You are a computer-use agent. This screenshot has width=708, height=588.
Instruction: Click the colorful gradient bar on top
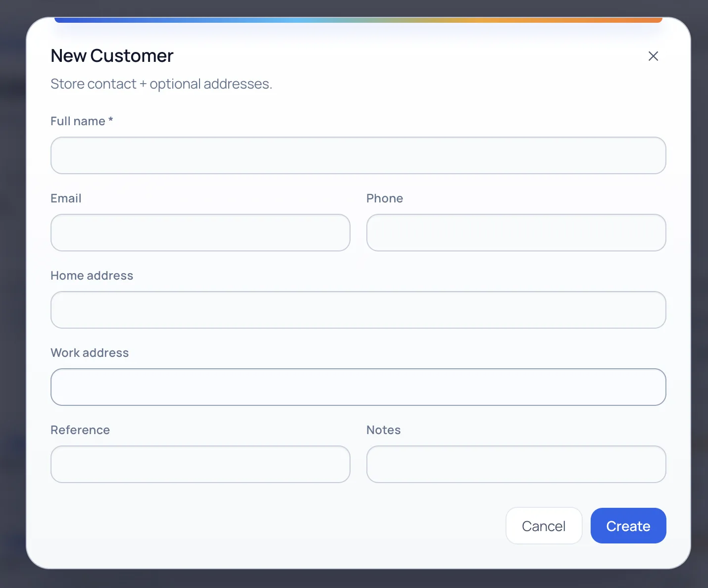click(358, 19)
